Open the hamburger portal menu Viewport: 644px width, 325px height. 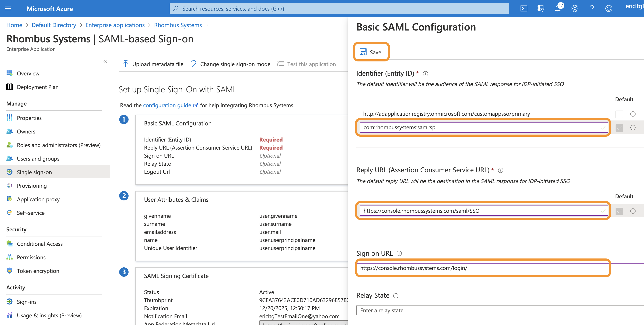pos(8,9)
